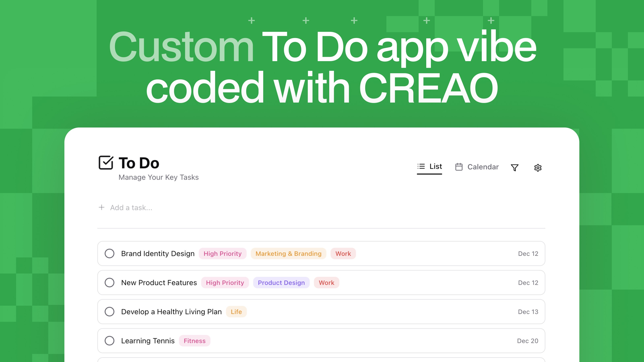The width and height of the screenshot is (644, 362).
Task: Click the To Do checkbox logo
Action: (x=106, y=163)
